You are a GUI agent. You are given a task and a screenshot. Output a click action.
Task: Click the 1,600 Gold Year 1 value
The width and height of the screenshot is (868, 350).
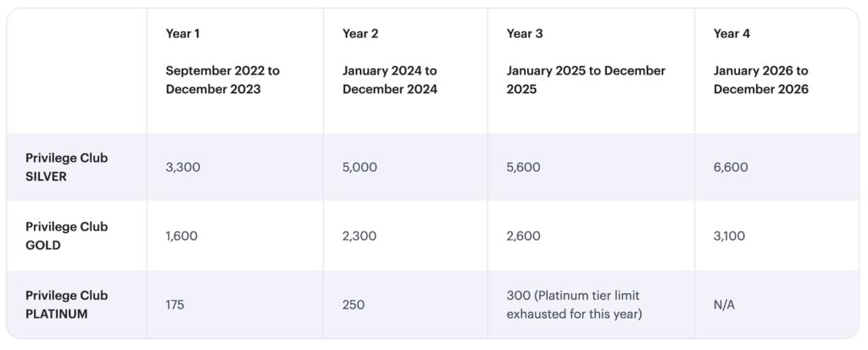181,236
